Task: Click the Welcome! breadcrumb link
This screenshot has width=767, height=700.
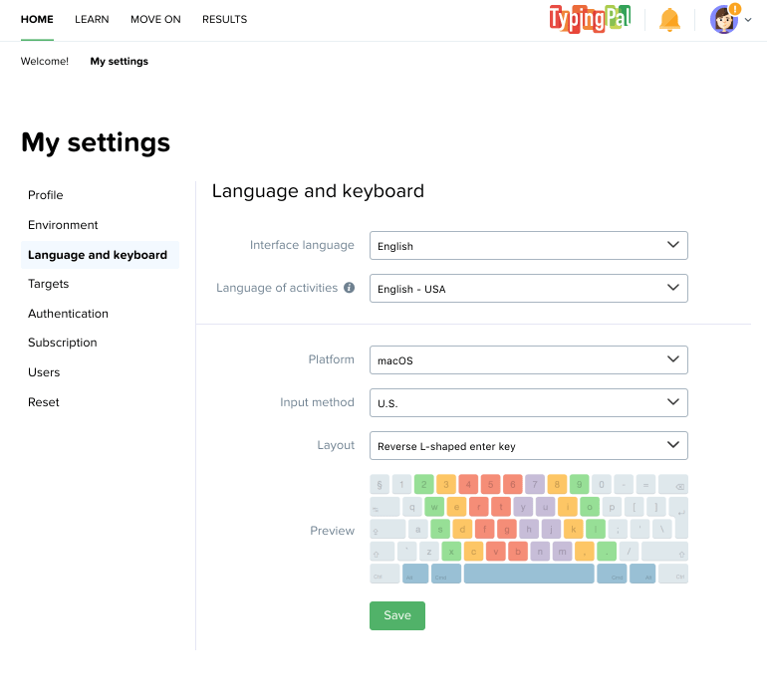Action: 45,62
